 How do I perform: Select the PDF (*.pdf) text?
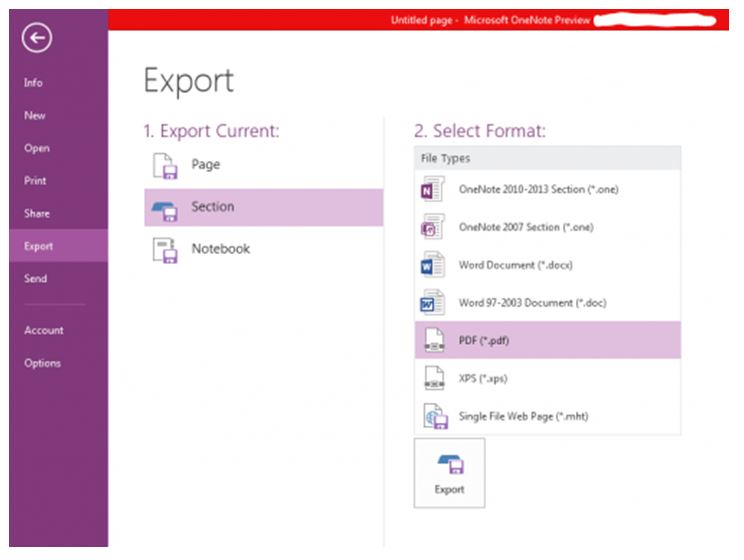(x=484, y=340)
